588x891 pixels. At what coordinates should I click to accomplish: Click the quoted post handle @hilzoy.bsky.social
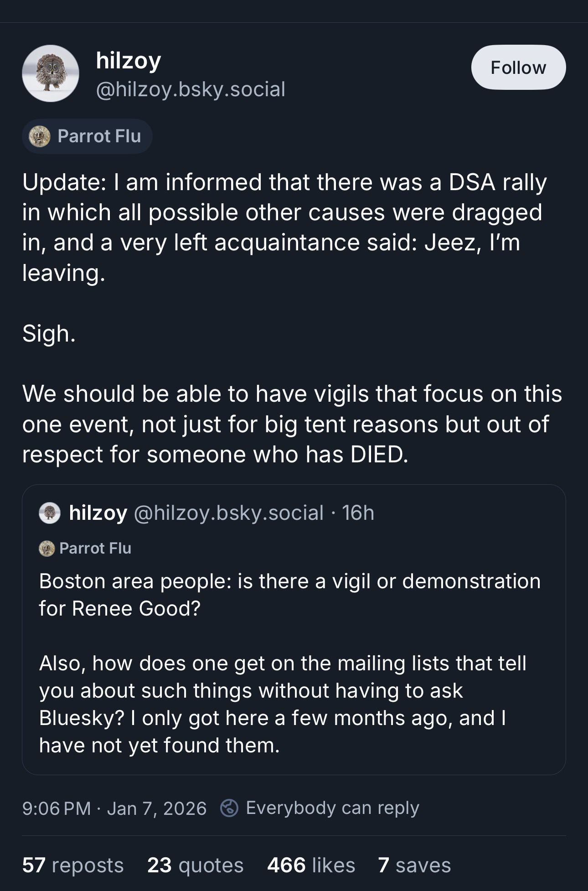pyautogui.click(x=229, y=513)
